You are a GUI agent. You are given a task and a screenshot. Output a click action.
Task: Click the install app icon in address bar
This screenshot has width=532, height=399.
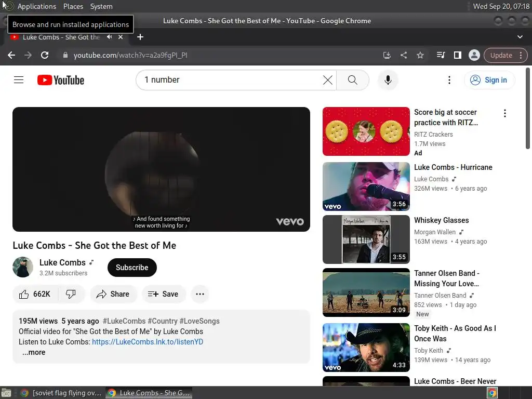pos(387,55)
